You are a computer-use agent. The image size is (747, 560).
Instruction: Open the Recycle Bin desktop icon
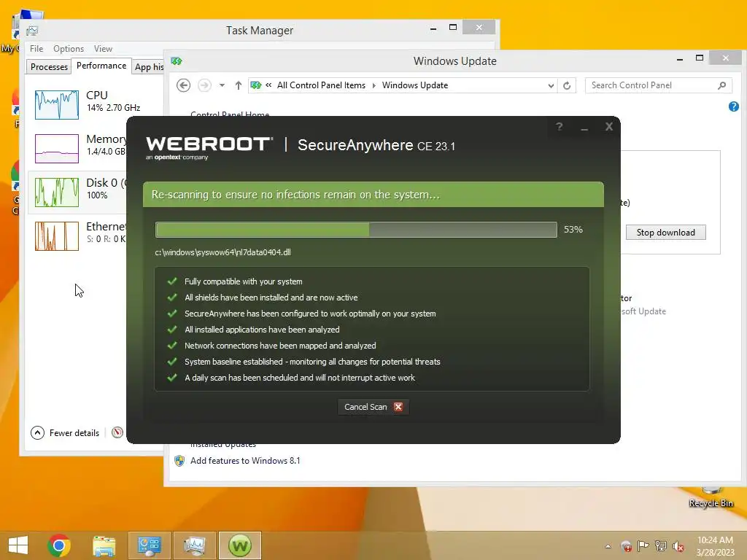[x=711, y=497]
